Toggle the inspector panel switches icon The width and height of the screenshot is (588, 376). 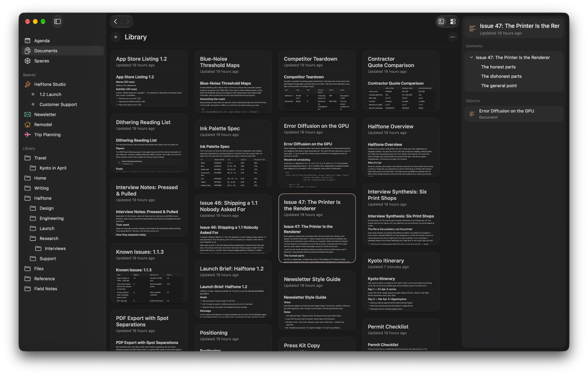453,21
